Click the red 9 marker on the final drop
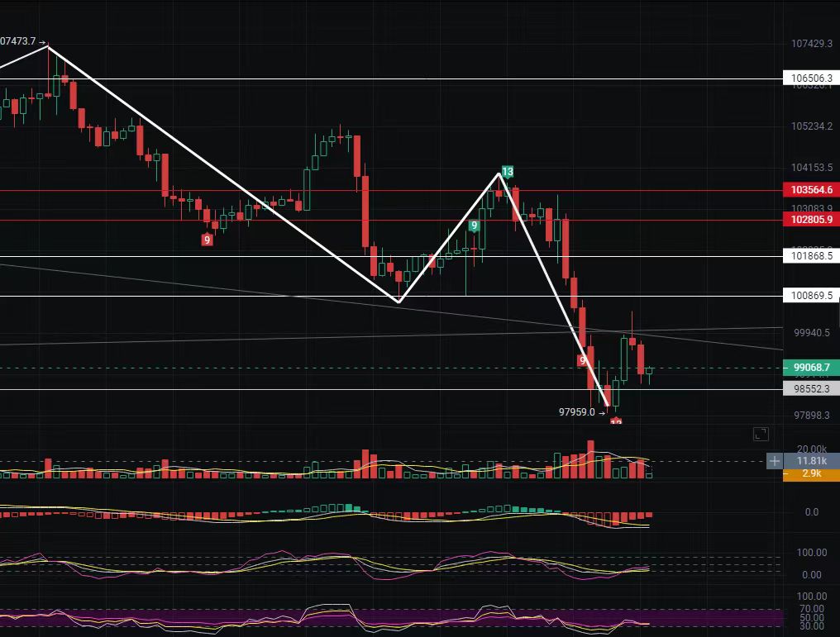840x637 pixels. 583,361
